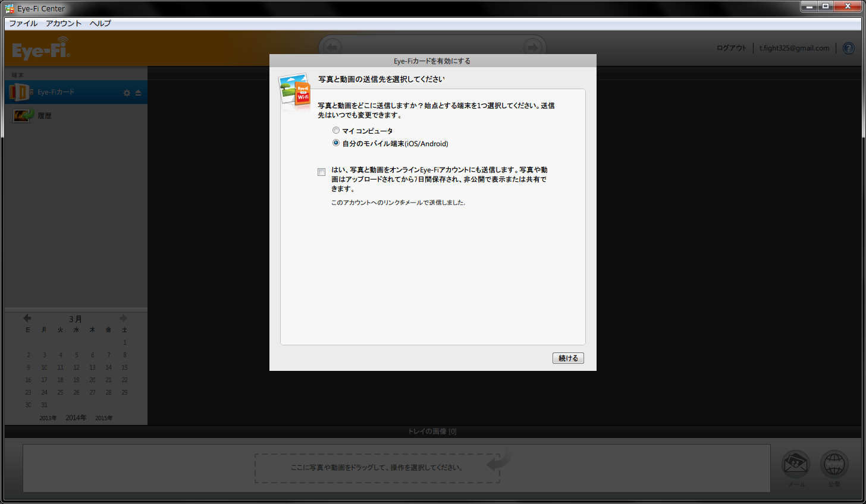Click the 3月 month label
This screenshot has height=504, width=866.
(76, 319)
